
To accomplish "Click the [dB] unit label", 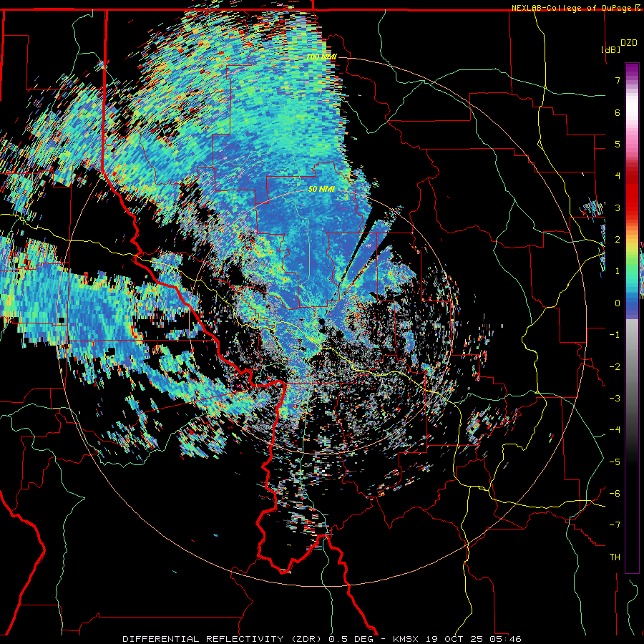I will point(611,50).
